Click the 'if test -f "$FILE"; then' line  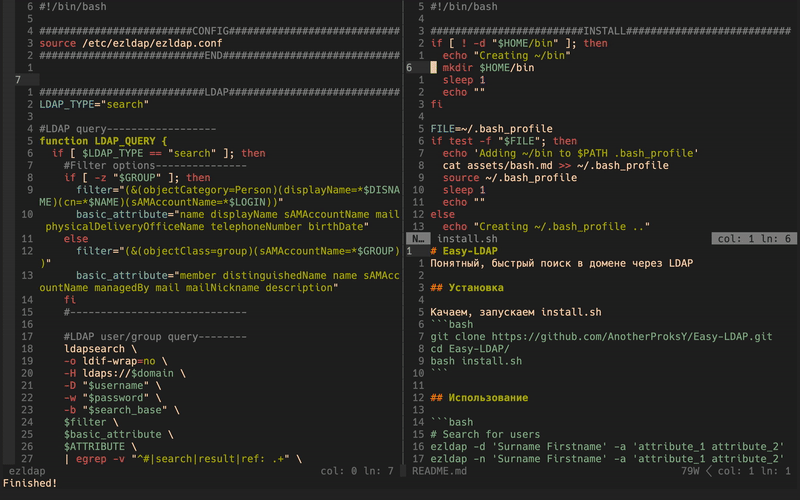(504, 141)
